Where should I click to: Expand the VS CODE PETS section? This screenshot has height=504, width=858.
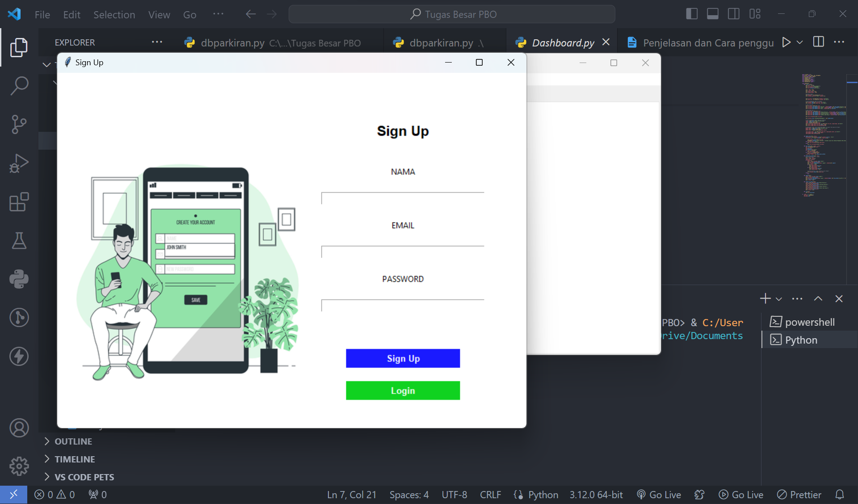84,477
